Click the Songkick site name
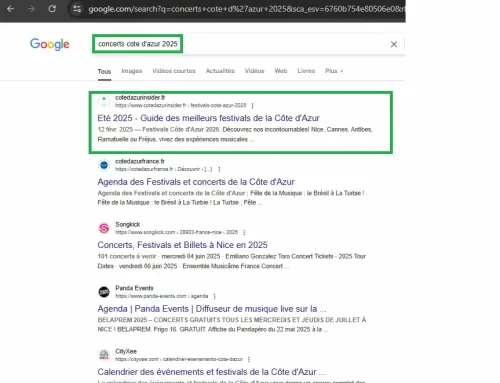500x383 pixels. pos(128,225)
